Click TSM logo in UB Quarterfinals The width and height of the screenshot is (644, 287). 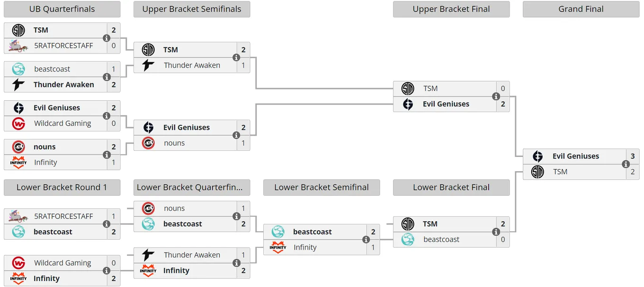[x=18, y=30]
